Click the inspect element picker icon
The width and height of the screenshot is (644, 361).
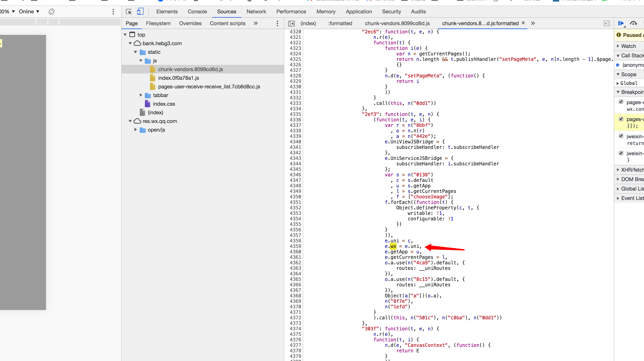click(x=128, y=12)
